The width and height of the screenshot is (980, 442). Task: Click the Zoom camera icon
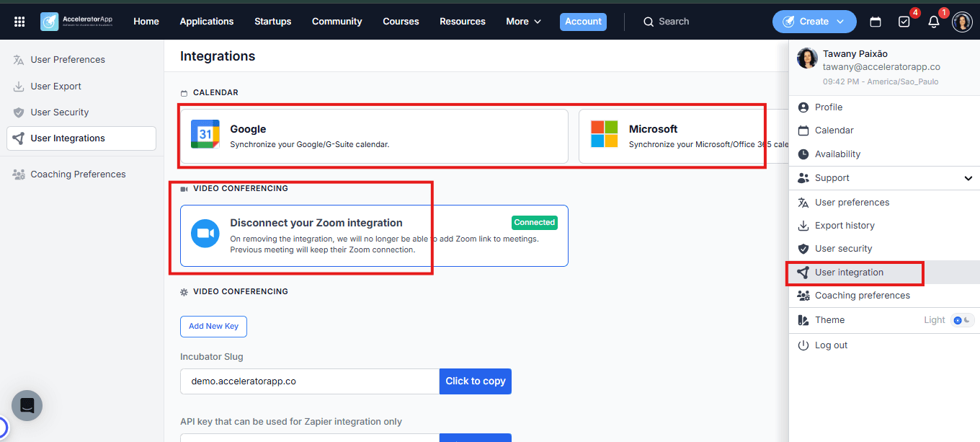pyautogui.click(x=205, y=234)
